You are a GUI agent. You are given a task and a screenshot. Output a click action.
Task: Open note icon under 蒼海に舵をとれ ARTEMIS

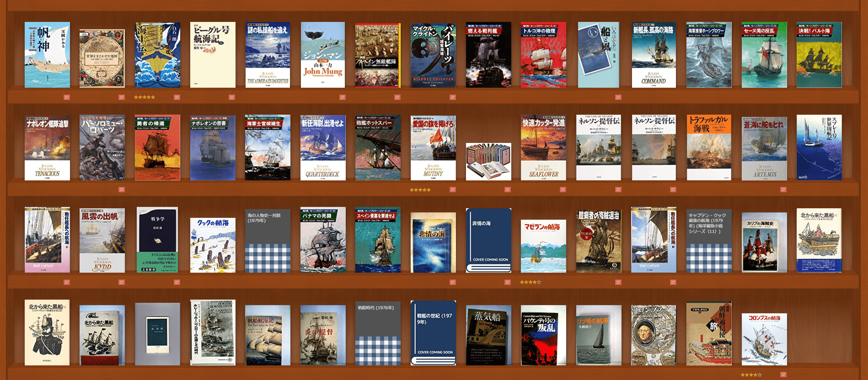coord(783,190)
